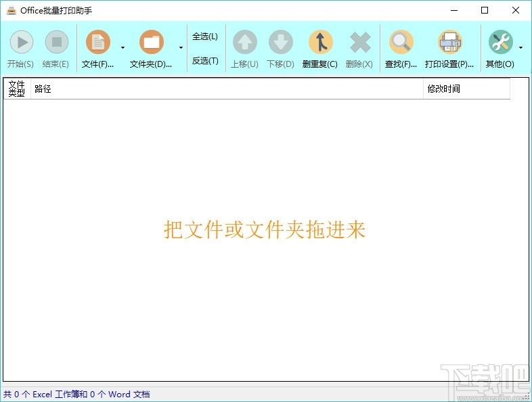Sort by the 文件类型 column header
This screenshot has height=402, width=532.
(x=17, y=89)
